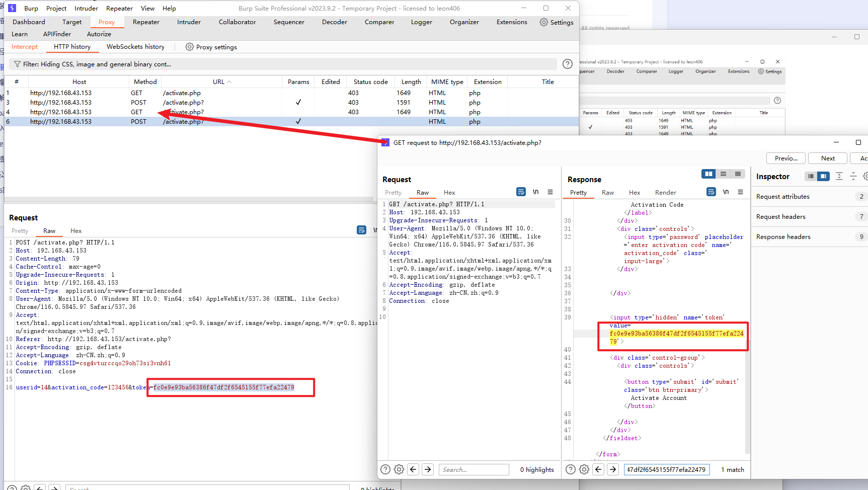This screenshot has width=868, height=490.
Task: Select side-by-side request/response layout
Action: 709,174
